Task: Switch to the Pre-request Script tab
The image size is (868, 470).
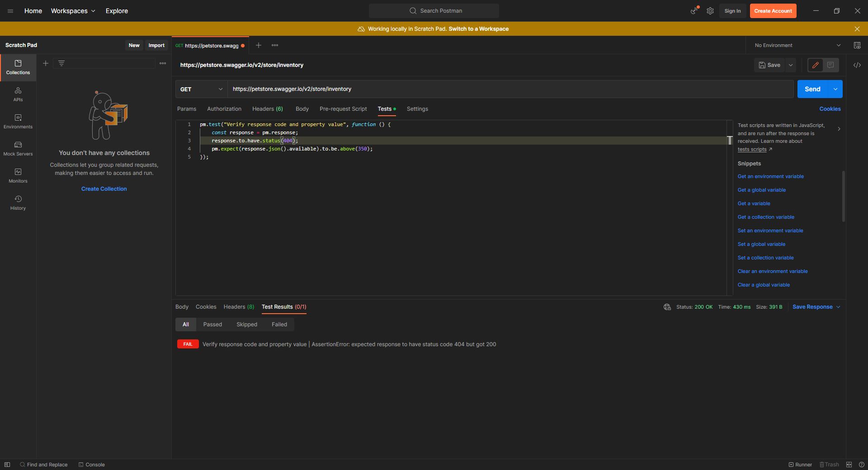Action: tap(343, 109)
